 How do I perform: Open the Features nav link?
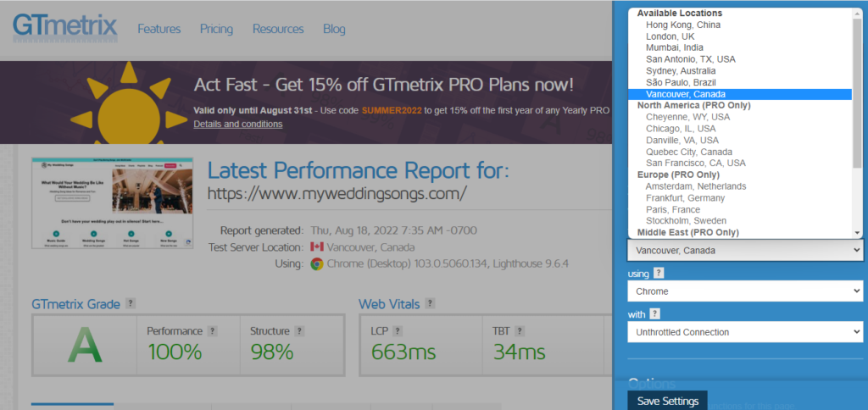pyautogui.click(x=159, y=29)
